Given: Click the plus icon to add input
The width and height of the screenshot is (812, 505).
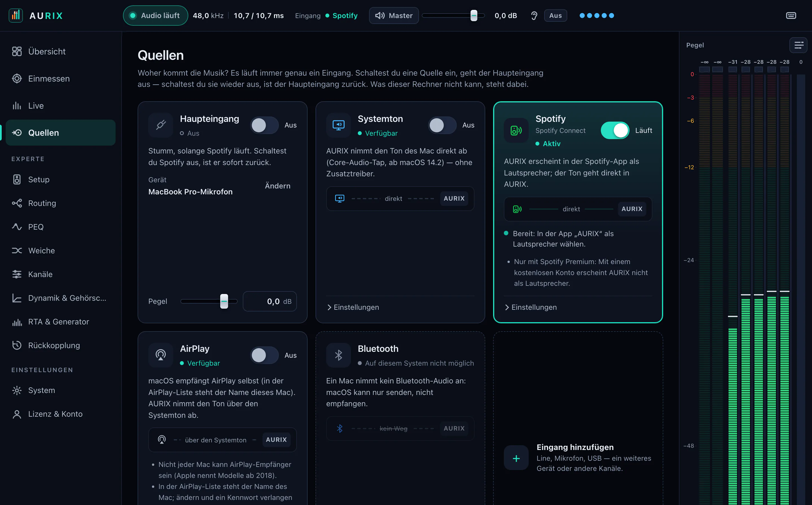Looking at the screenshot, I should point(516,458).
